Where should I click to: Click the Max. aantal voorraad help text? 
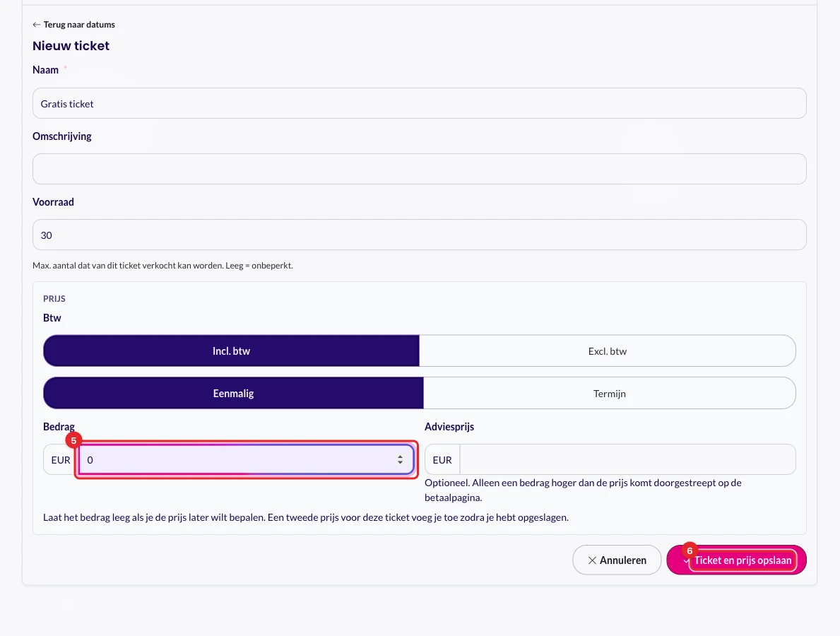pyautogui.click(x=163, y=265)
